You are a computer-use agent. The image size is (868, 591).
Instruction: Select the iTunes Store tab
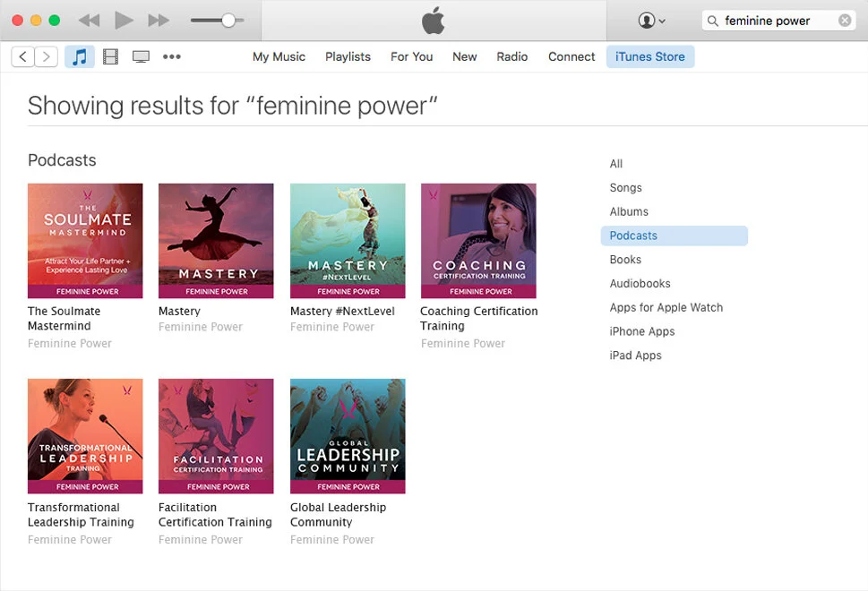tap(650, 56)
